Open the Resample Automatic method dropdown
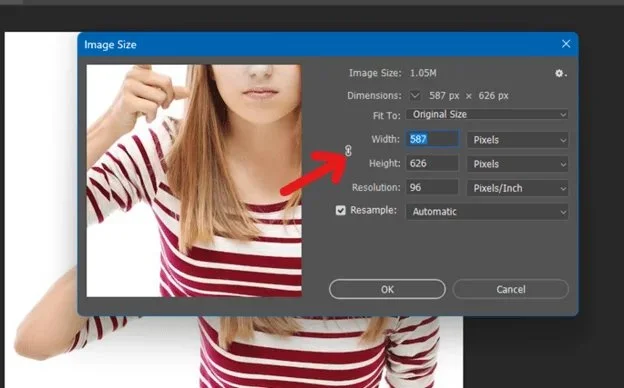The image size is (624, 388). (487, 212)
